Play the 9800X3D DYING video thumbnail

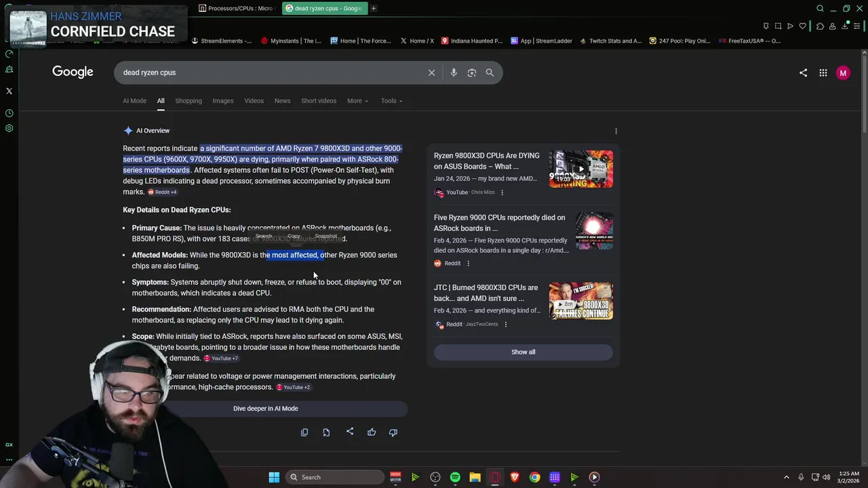581,169
